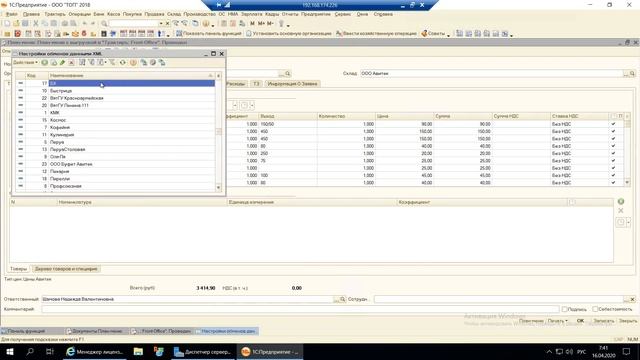Viewport: 640px width, 360px height.
Task: Click the exchange list vertical scrollbar thumb
Action: 218,131
